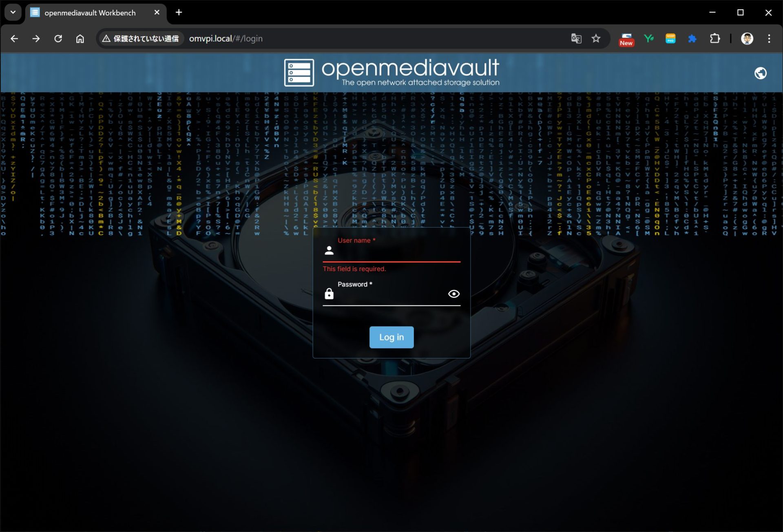
Task: Open Chrome three-dot menu
Action: pos(769,39)
